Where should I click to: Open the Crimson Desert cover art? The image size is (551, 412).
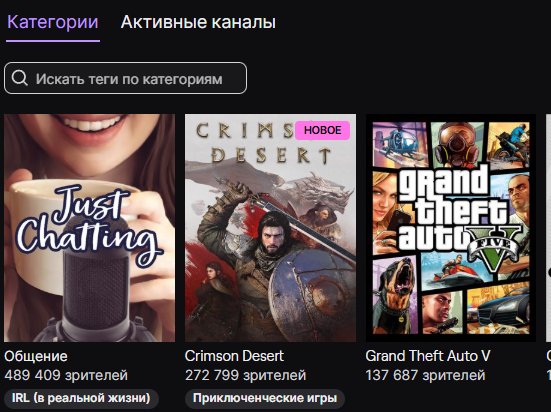(x=270, y=228)
